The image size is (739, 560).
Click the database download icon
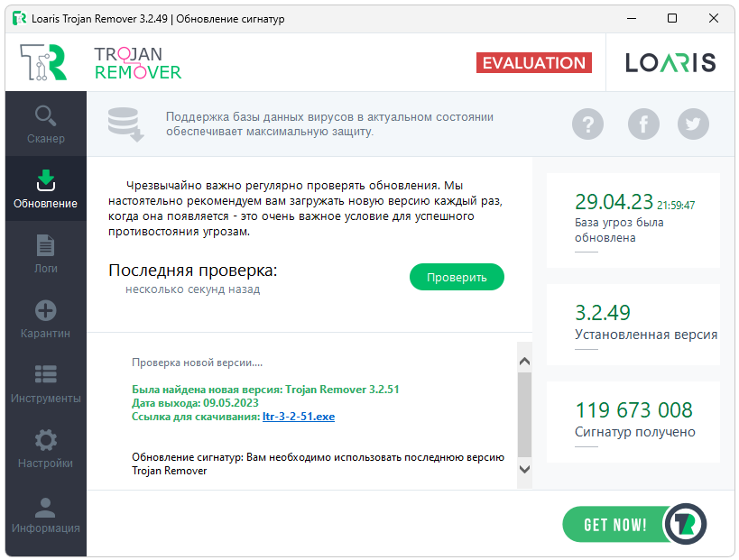point(125,124)
